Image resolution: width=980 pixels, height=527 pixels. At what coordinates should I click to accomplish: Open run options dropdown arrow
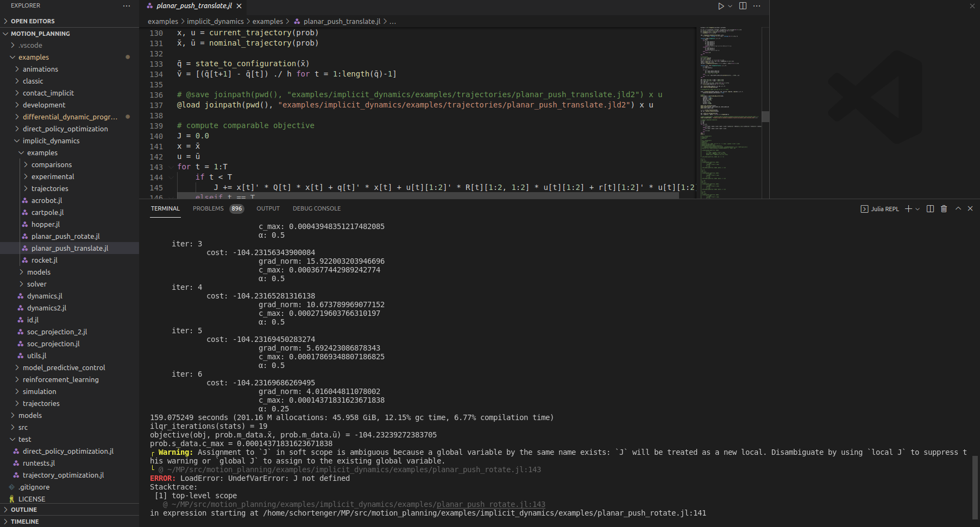click(730, 6)
